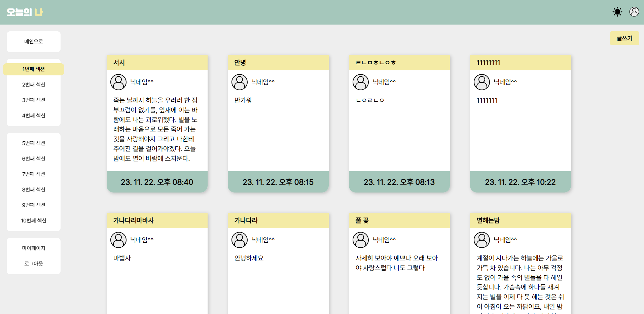Click the avatar icon on the 풀 꽃 card
644x314 pixels.
[x=361, y=240]
